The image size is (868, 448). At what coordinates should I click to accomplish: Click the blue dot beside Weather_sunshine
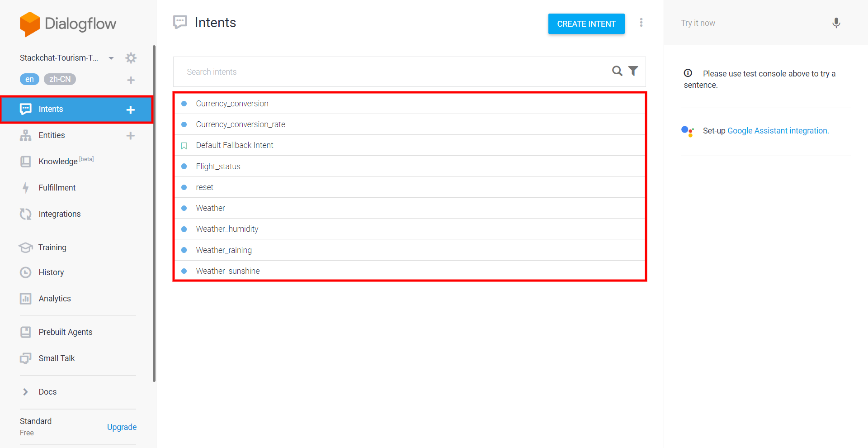click(x=184, y=271)
